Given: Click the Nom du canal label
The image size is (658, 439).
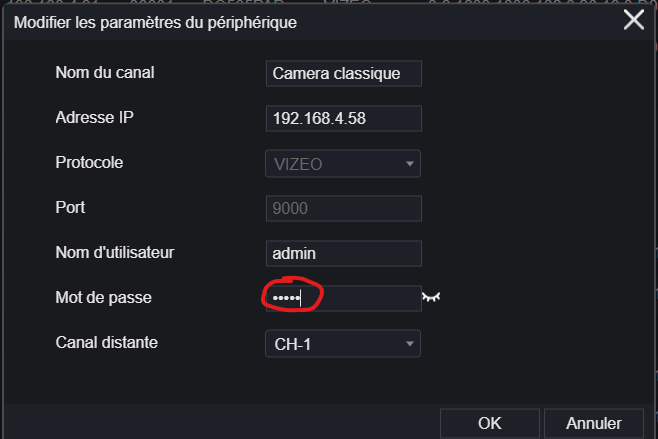Looking at the screenshot, I should click(105, 73).
